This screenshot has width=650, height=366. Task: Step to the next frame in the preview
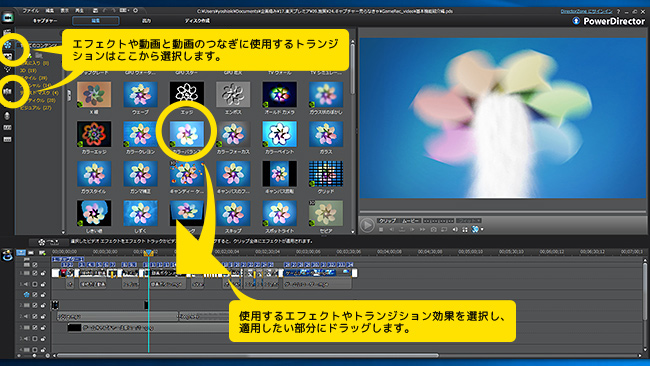point(412,229)
